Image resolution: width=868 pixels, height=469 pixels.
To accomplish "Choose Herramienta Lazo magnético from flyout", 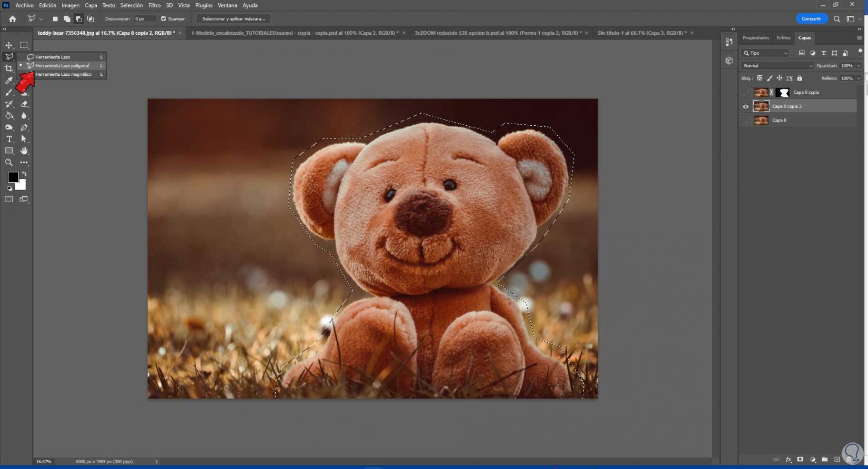I will coord(63,74).
